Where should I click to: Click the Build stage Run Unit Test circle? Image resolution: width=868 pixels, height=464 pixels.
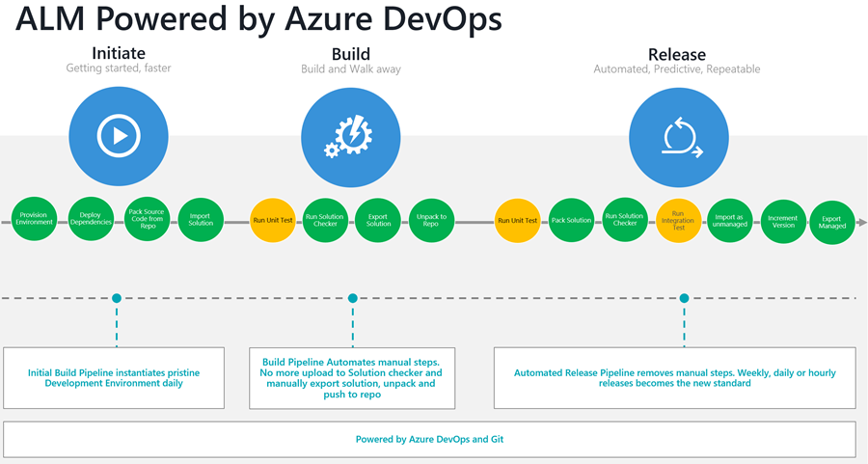coord(273,220)
